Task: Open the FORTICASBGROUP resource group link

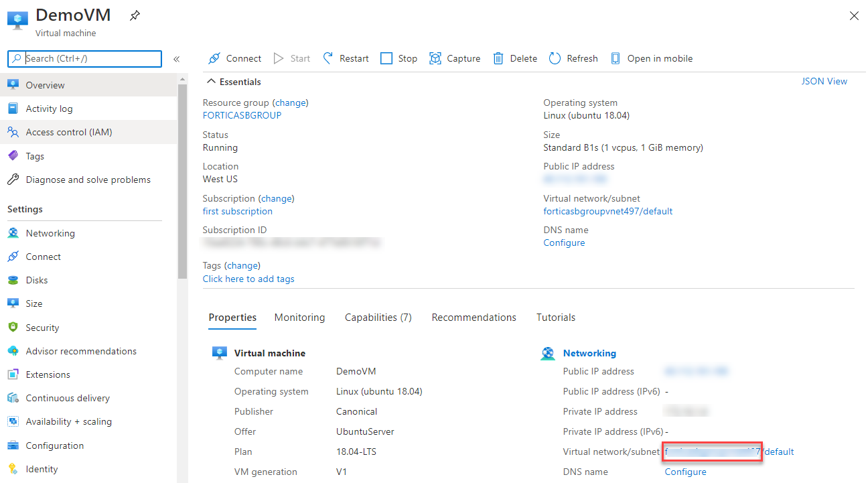Action: 242,115
